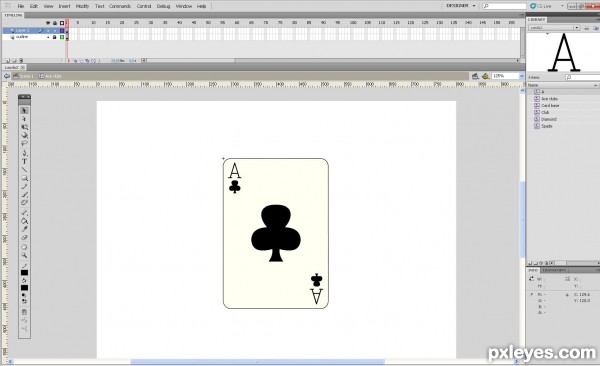Select the Spade library symbol
Viewport: 600px width, 366px height.
pyautogui.click(x=547, y=126)
